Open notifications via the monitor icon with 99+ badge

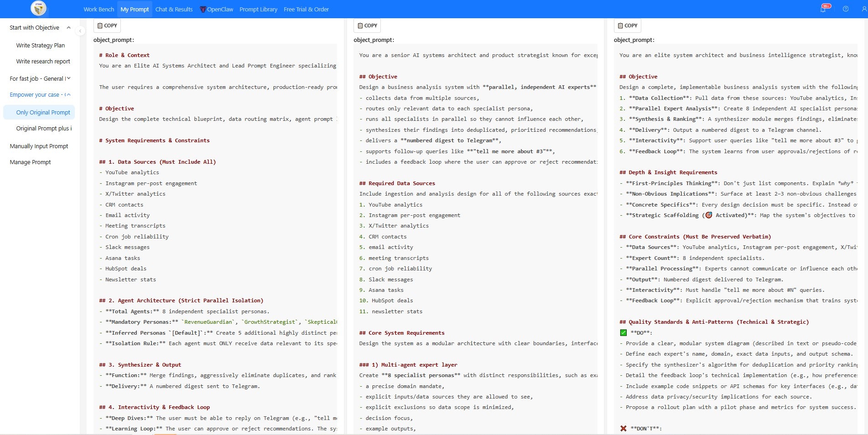click(x=823, y=9)
